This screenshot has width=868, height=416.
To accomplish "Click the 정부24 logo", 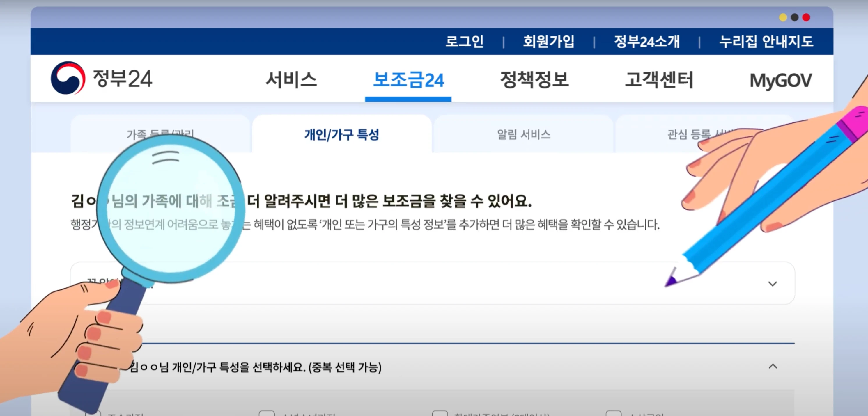I will tap(101, 78).
